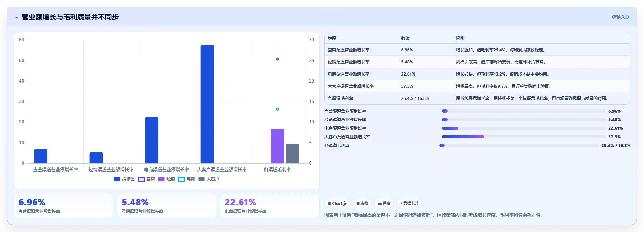Click the 22.61% value in the table
Viewport: 644px width, 232px height.
[x=408, y=74]
